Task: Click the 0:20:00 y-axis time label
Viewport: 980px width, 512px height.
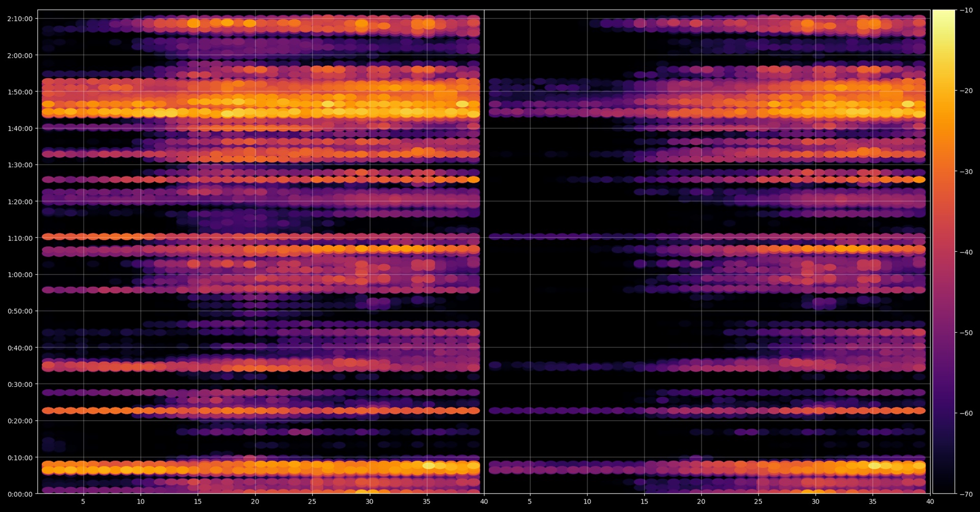Action: point(20,421)
